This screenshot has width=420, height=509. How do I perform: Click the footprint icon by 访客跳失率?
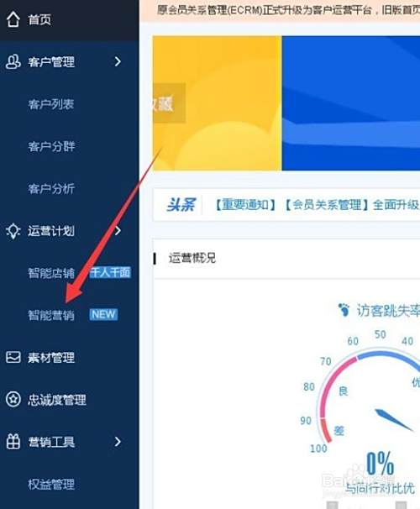tap(344, 310)
